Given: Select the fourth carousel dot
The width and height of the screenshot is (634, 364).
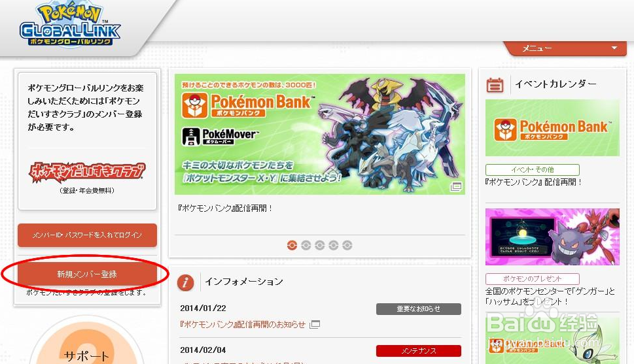Looking at the screenshot, I should pyautogui.click(x=334, y=245).
